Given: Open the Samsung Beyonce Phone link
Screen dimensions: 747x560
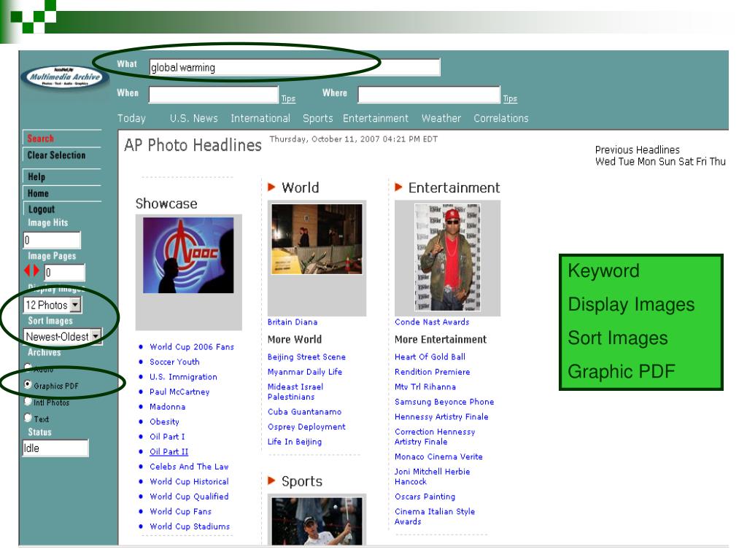Looking at the screenshot, I should [444, 402].
